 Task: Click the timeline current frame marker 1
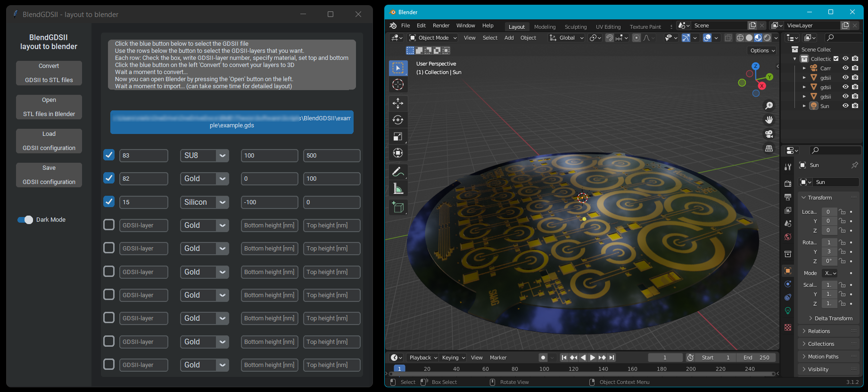(x=399, y=369)
